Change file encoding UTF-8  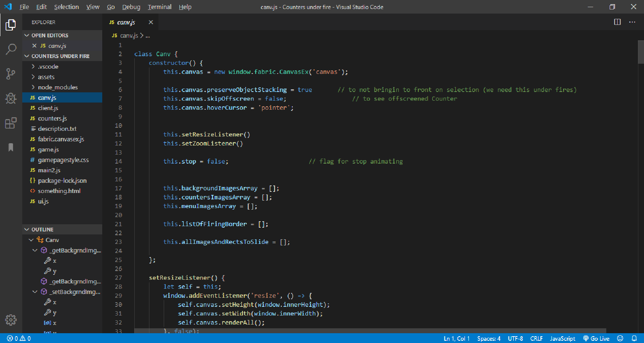tap(515, 338)
